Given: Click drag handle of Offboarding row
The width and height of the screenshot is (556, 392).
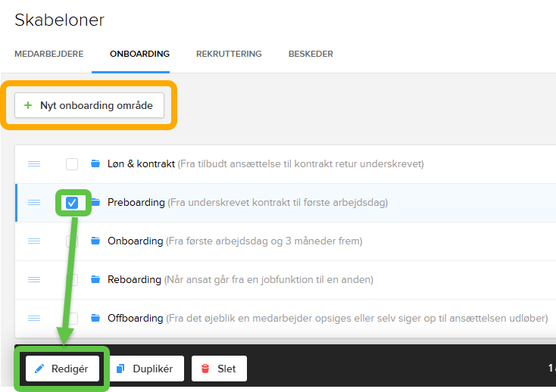Looking at the screenshot, I should click(34, 319).
